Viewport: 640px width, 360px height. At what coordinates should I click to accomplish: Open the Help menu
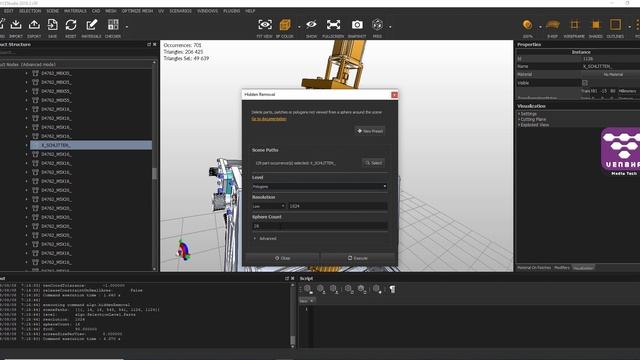tap(250, 11)
